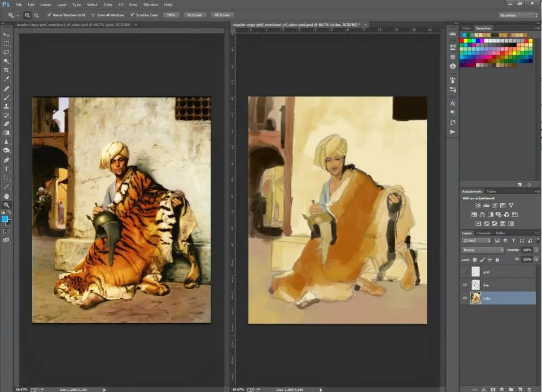This screenshot has width=542, height=392.
Task: Open the Histogram panel icon
Action: (452, 34)
